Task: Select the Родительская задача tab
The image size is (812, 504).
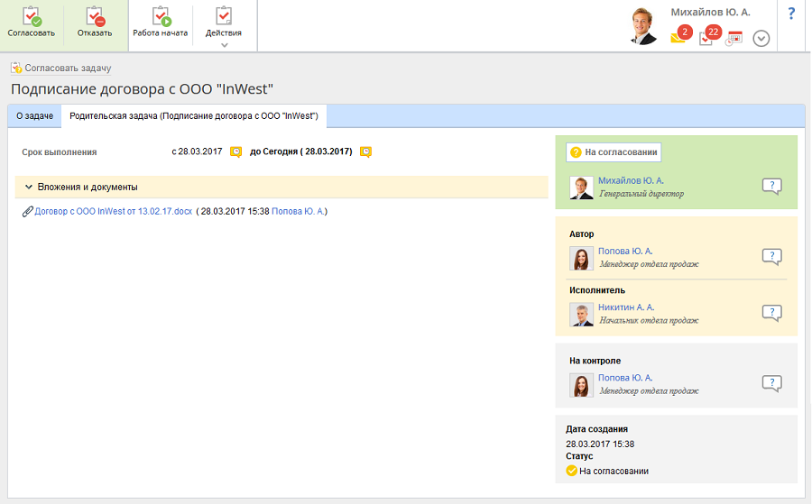Action: coord(194,116)
